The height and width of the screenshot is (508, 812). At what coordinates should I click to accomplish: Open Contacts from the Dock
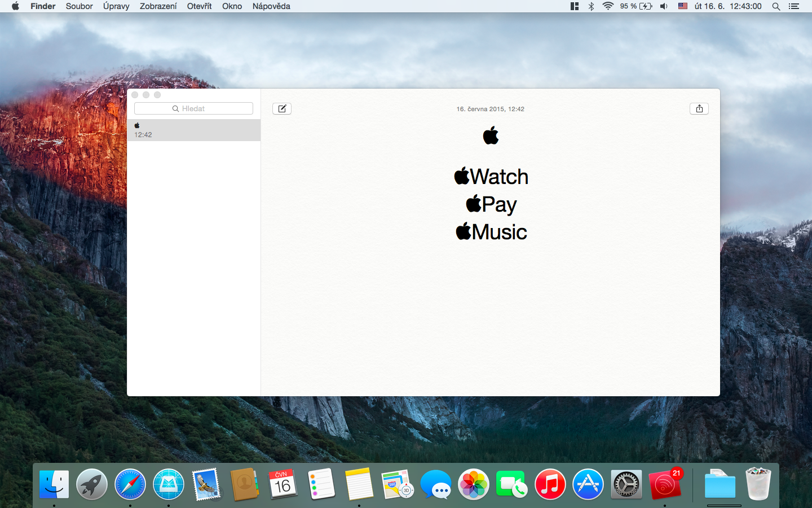pyautogui.click(x=245, y=484)
